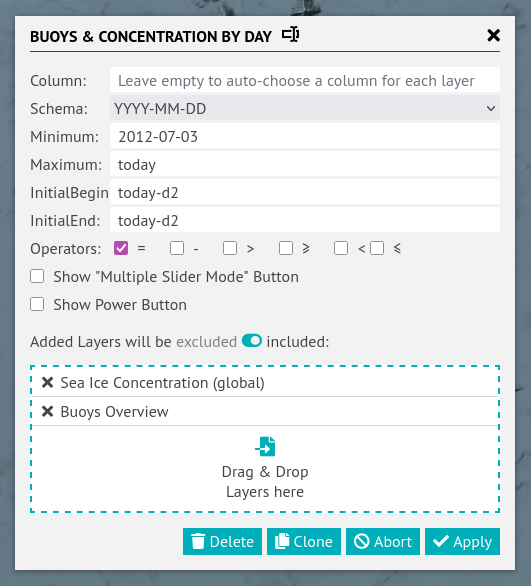Check the Show Power Button option
Viewport: 531px width, 586px height.
click(x=37, y=304)
